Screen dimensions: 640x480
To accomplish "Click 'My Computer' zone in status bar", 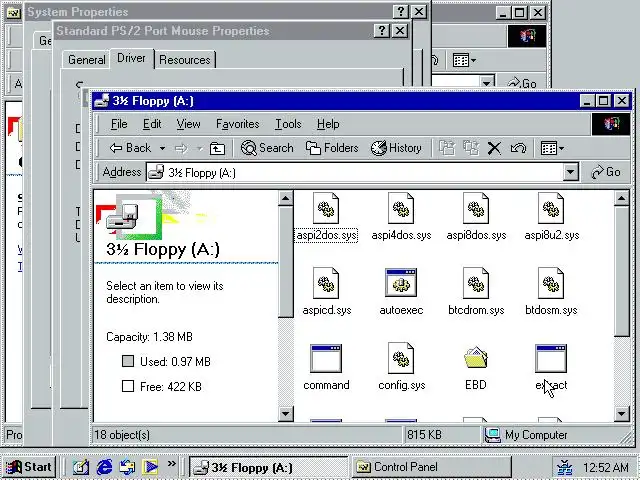I will pyautogui.click(x=536, y=435).
